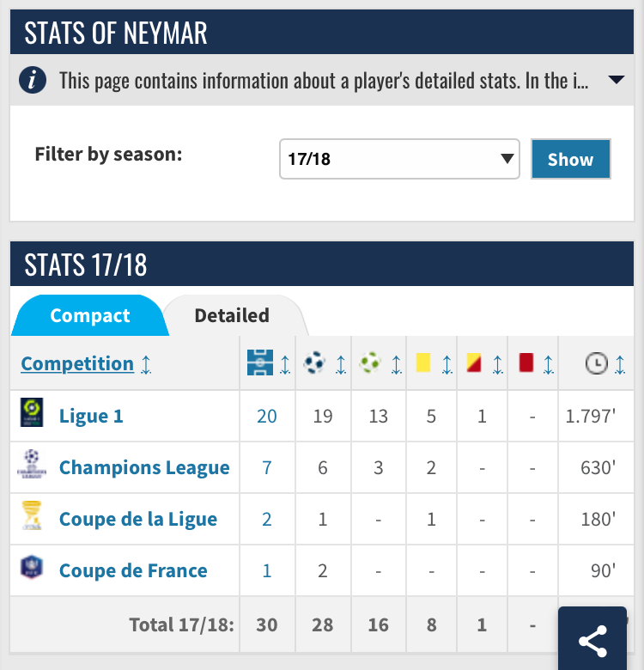This screenshot has height=670, width=644.
Task: Click the yellow card icon header
Action: click(422, 363)
